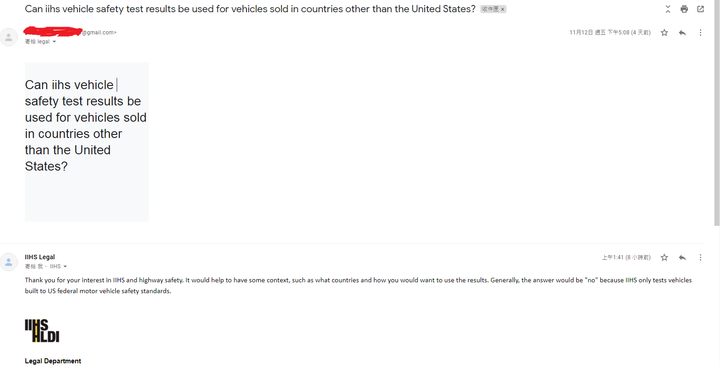Reply to the first message
The height and width of the screenshot is (366, 720).
click(x=682, y=33)
